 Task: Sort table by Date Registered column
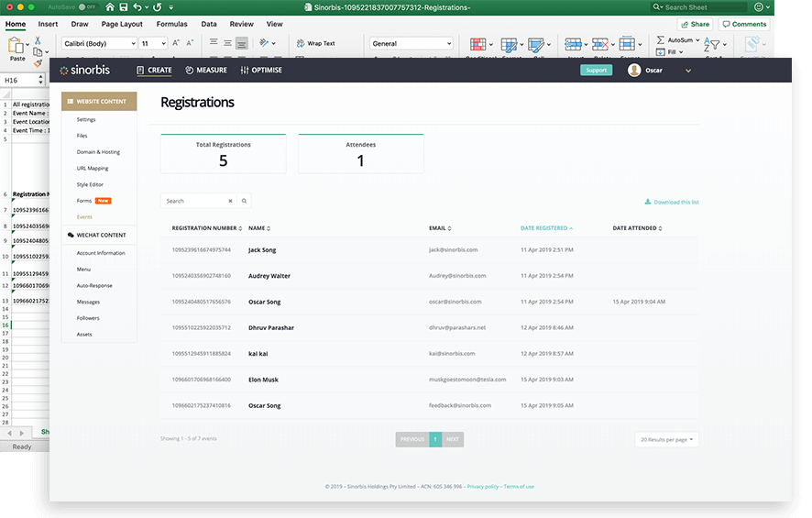(x=546, y=228)
